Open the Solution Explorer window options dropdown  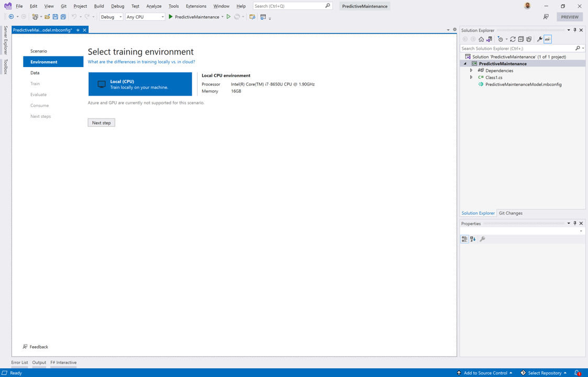(x=569, y=30)
